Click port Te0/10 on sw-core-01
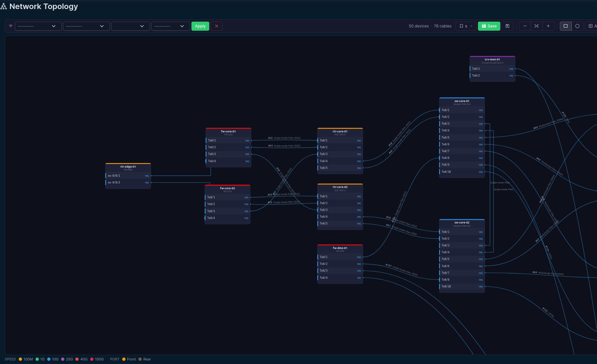This screenshot has height=364, width=597. 462,172
